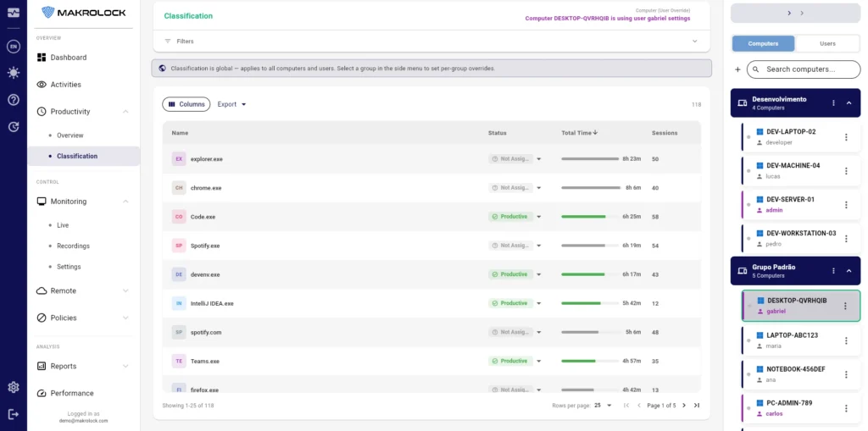Screen dimensions: 868x431
Task: Open the Export dropdown
Action: 231,104
